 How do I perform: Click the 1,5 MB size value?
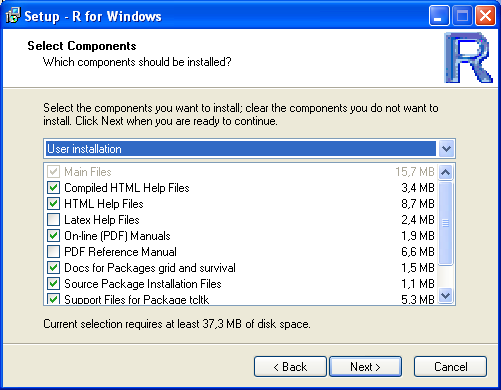coord(418,268)
